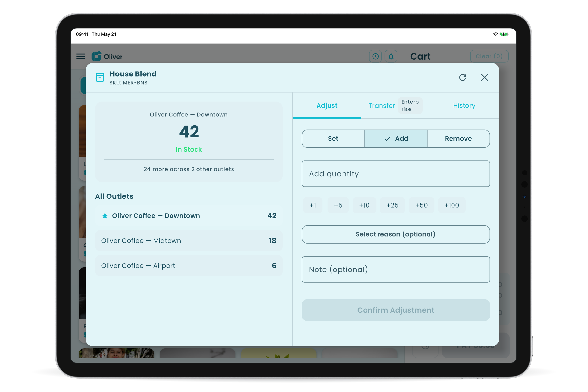Image resolution: width=588 pixels, height=392 pixels.
Task: Click the All Outlets heading
Action: click(114, 196)
